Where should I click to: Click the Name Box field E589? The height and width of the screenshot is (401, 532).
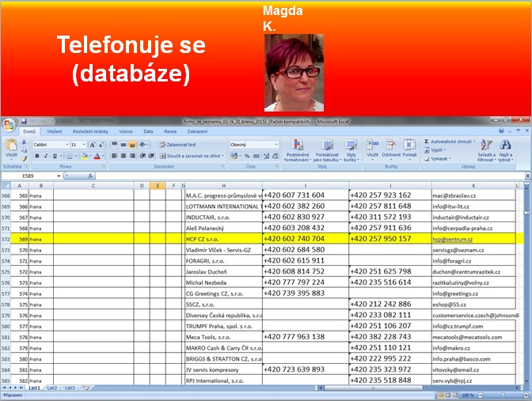pyautogui.click(x=28, y=176)
